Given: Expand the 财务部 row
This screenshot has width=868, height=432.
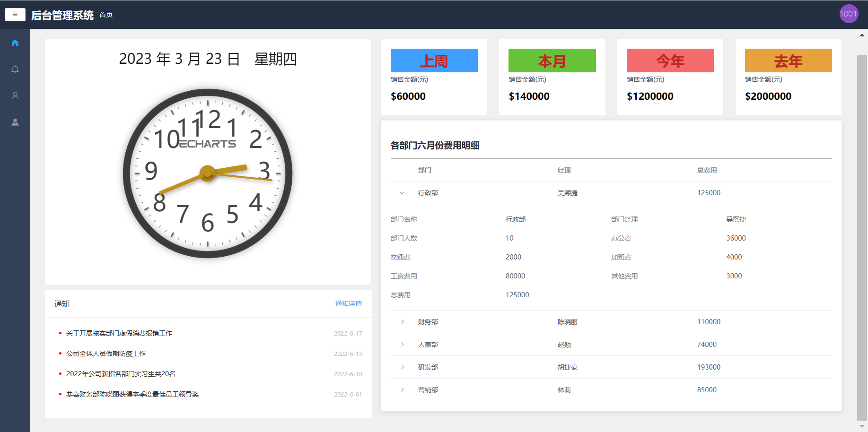Looking at the screenshot, I should 402,322.
